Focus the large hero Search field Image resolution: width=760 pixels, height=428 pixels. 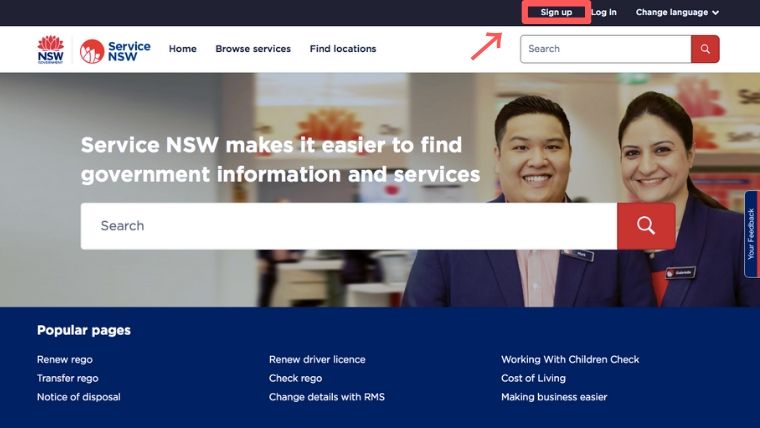[x=349, y=226]
